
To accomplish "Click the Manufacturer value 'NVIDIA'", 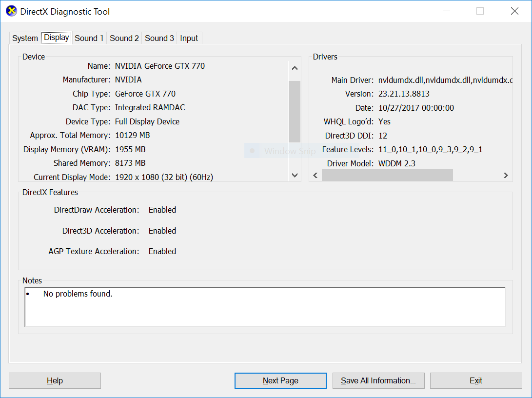I will coord(128,80).
